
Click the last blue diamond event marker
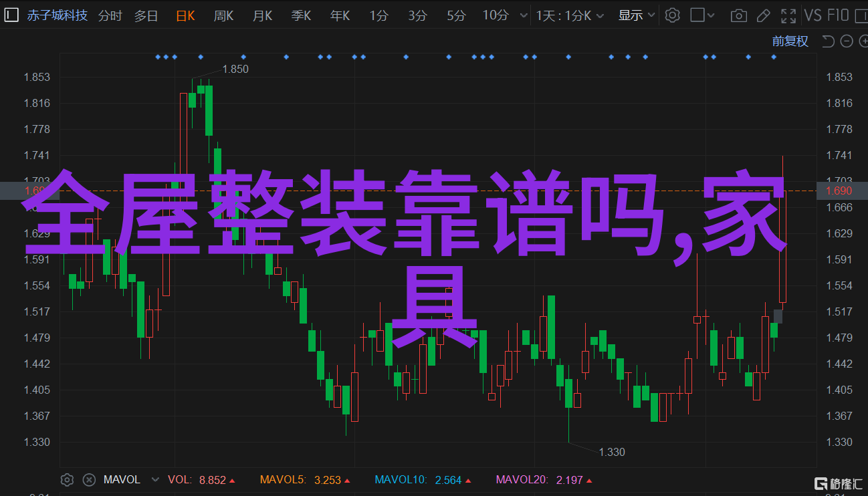click(774, 57)
